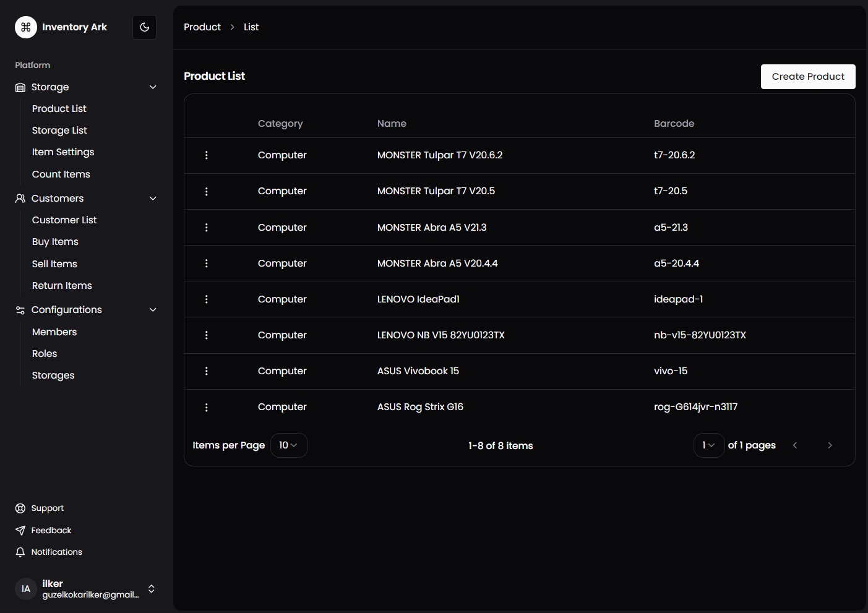Image resolution: width=868 pixels, height=613 pixels.
Task: Open Buy Items in sidebar
Action: coord(55,242)
